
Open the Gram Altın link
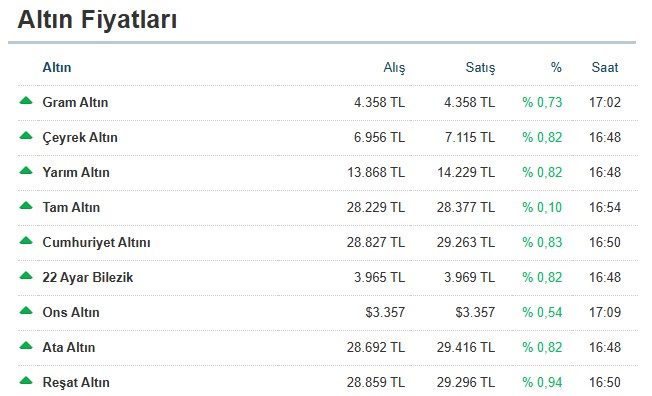[75, 102]
